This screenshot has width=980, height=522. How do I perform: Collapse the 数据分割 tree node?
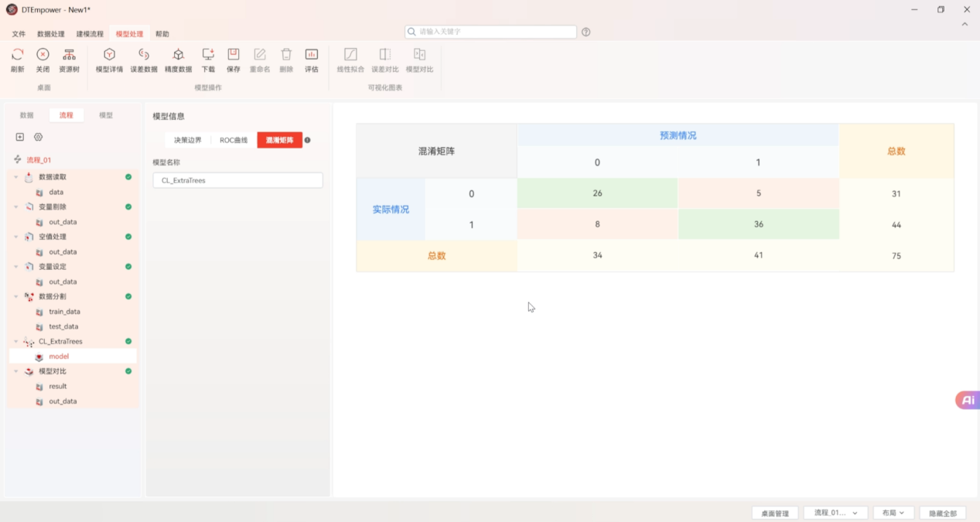[15, 297]
